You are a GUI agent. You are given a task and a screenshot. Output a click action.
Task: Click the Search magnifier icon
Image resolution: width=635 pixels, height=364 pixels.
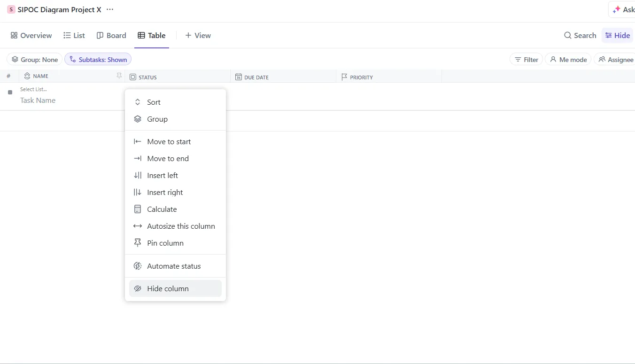[x=568, y=35]
